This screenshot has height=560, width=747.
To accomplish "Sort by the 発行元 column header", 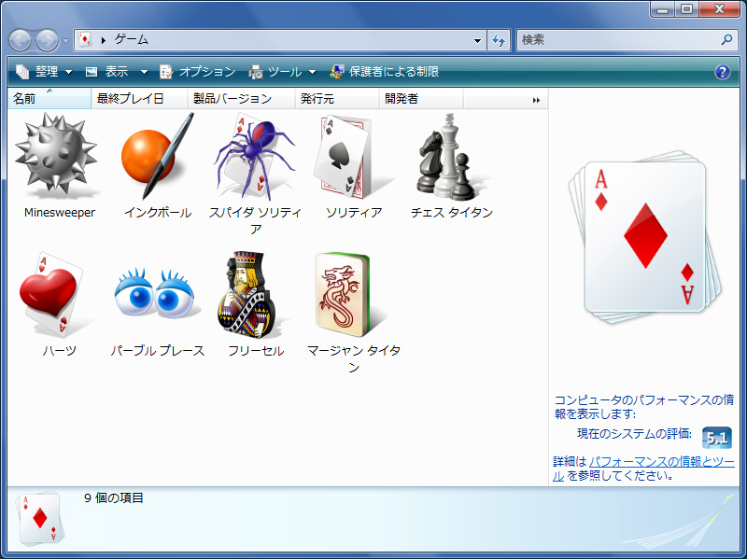I will click(x=337, y=99).
